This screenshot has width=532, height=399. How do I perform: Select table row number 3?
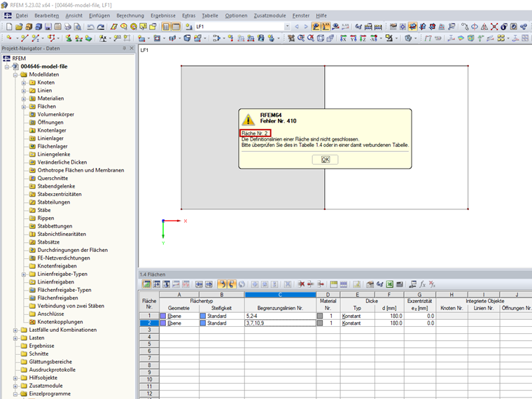[149, 330]
